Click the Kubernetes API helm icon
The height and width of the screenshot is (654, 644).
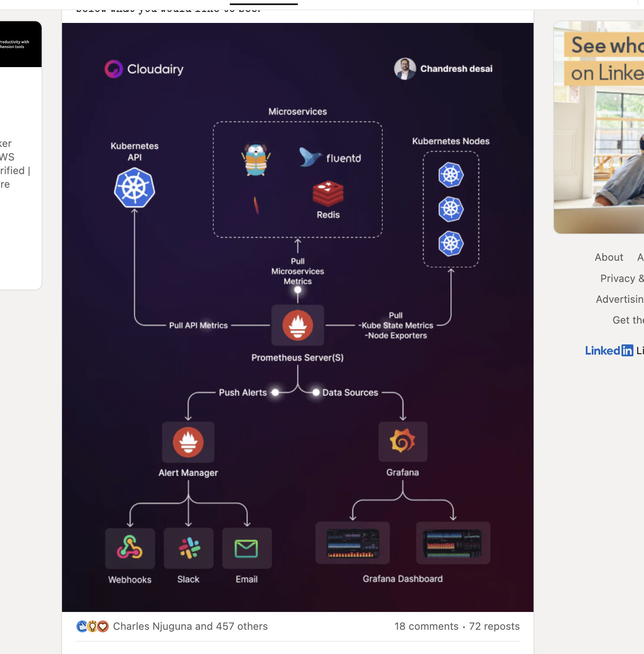[135, 188]
